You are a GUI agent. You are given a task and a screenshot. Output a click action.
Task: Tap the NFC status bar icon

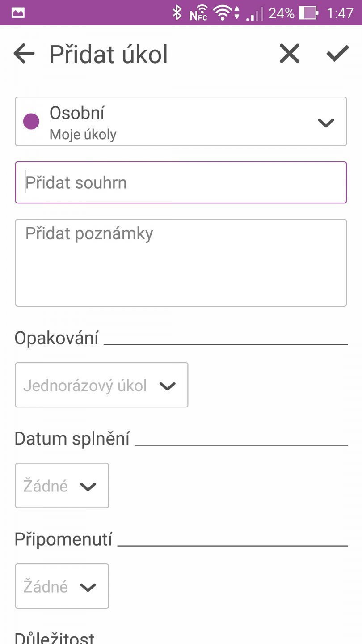tap(198, 13)
